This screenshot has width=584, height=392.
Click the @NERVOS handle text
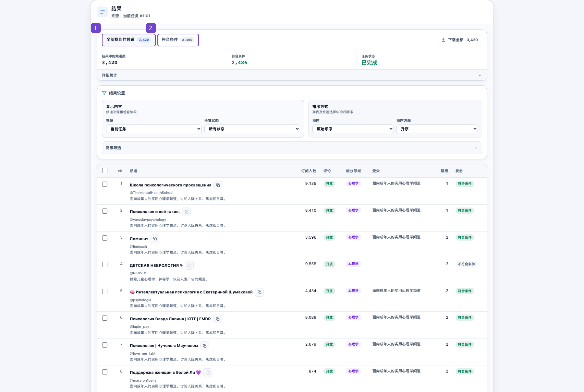139,273
